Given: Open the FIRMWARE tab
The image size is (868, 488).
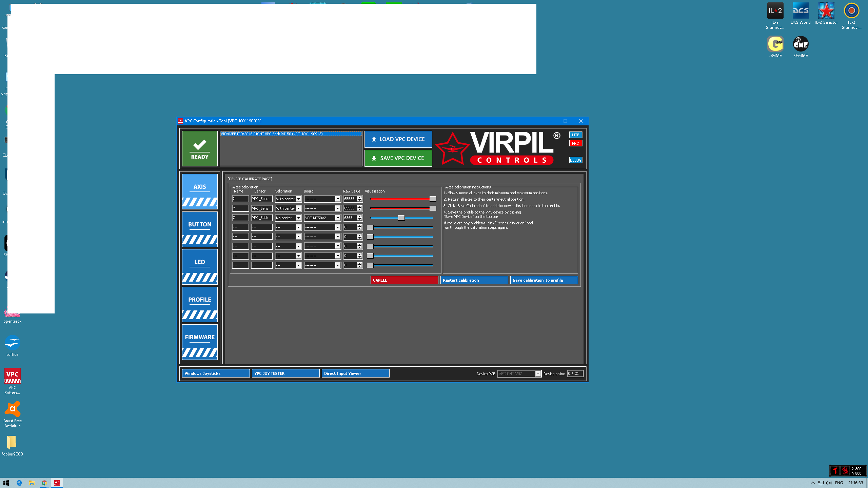Looking at the screenshot, I should tap(200, 342).
